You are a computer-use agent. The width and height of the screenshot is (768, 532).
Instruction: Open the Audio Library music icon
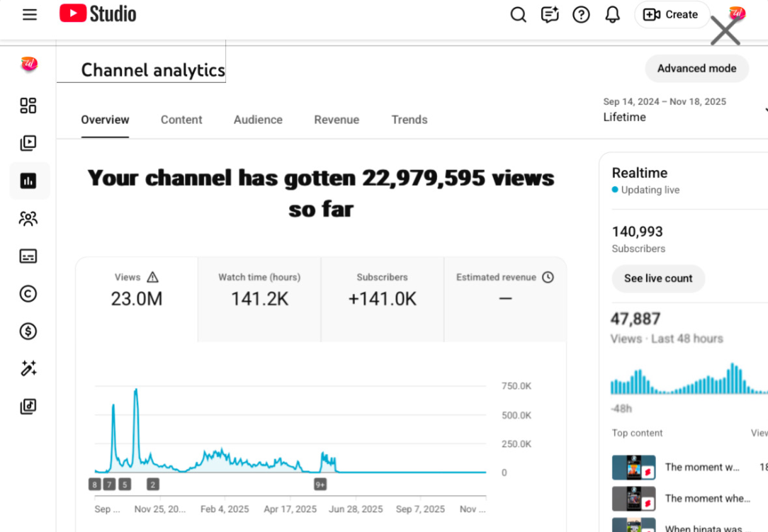pos(28,407)
